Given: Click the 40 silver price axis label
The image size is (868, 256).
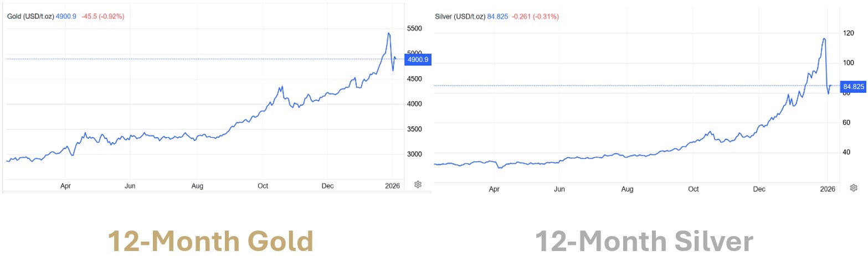Looking at the screenshot, I should coord(846,152).
